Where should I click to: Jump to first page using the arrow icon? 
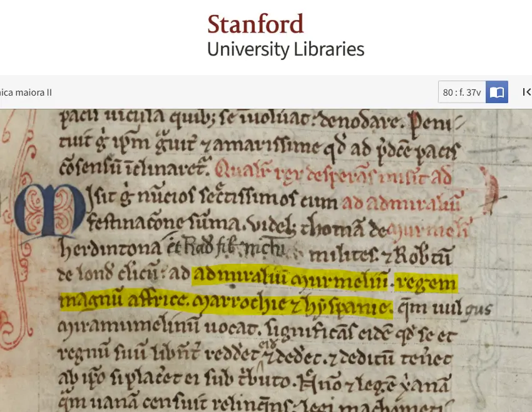click(527, 92)
